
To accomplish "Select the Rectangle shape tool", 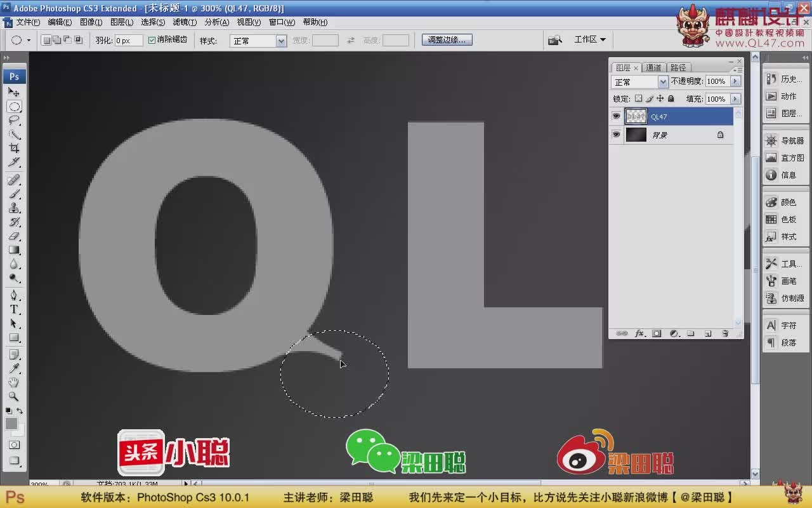I will pos(14,337).
